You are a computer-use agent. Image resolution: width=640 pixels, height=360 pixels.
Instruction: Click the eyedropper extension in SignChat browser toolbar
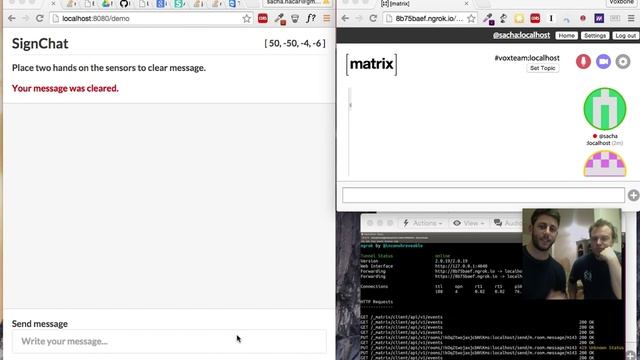[280, 19]
